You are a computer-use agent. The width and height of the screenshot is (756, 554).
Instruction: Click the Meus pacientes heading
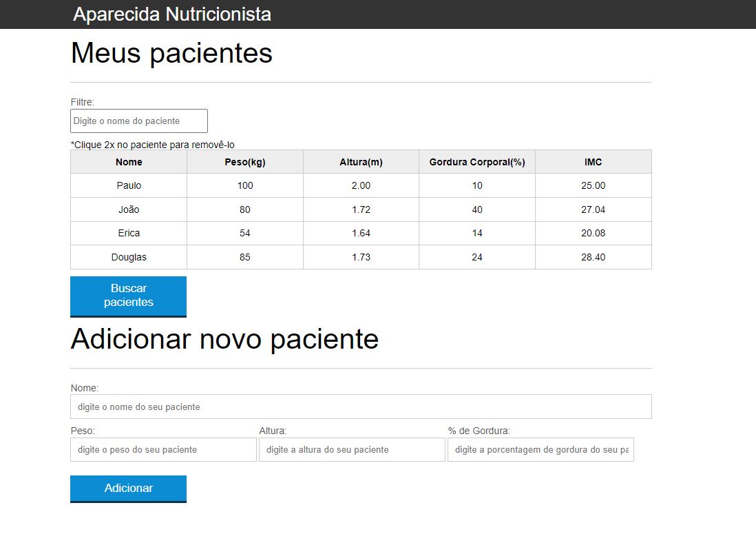(x=171, y=53)
